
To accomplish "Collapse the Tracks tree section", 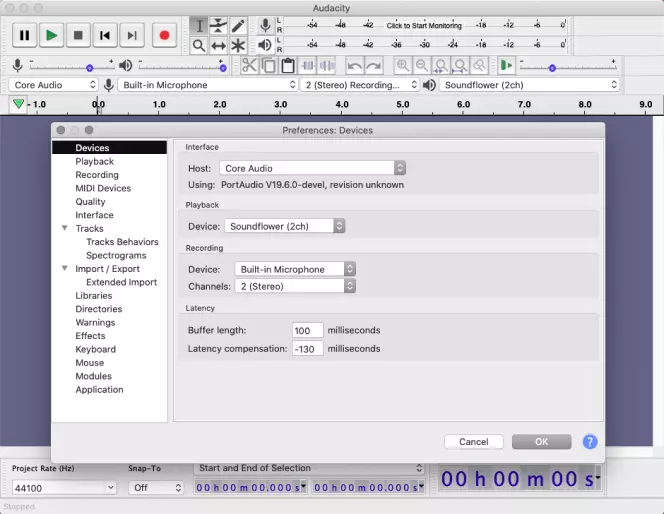I will click(x=65, y=228).
